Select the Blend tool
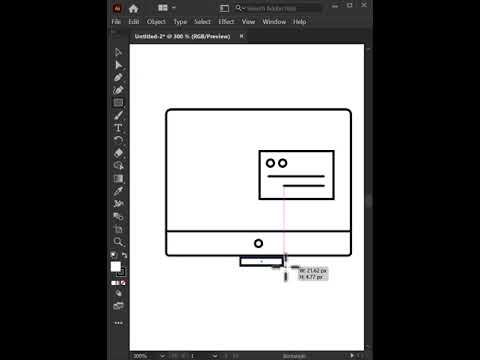Image resolution: width=480 pixels, height=360 pixels. (x=118, y=216)
